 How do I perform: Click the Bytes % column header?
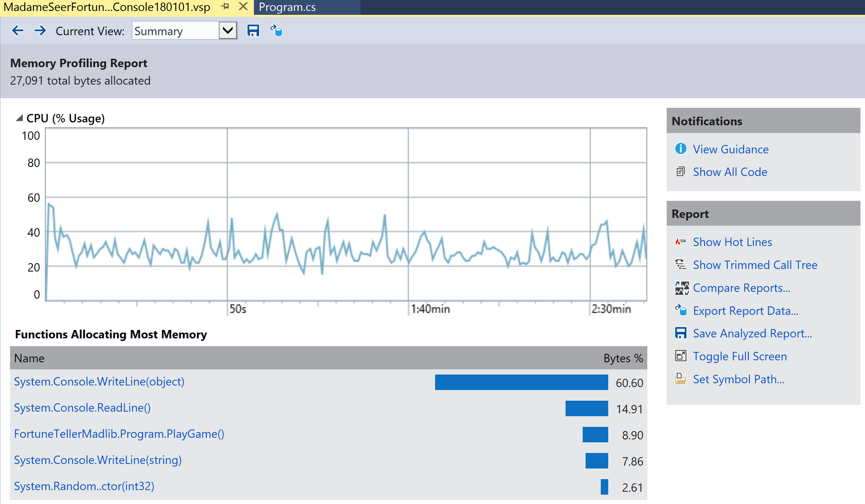coord(623,358)
